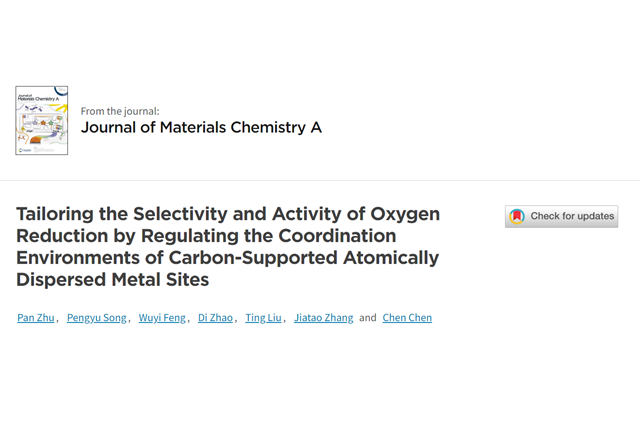
Task: Click the word "and" before Chen Chen
Action: (368, 318)
